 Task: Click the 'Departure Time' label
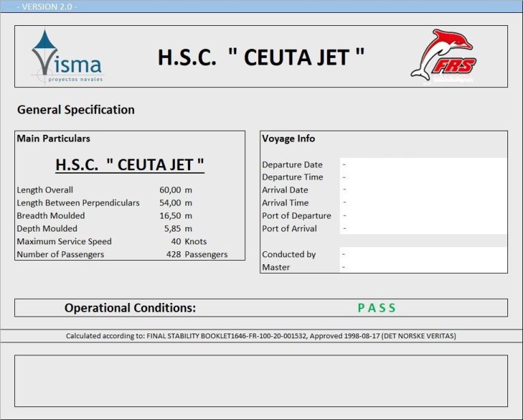point(293,177)
